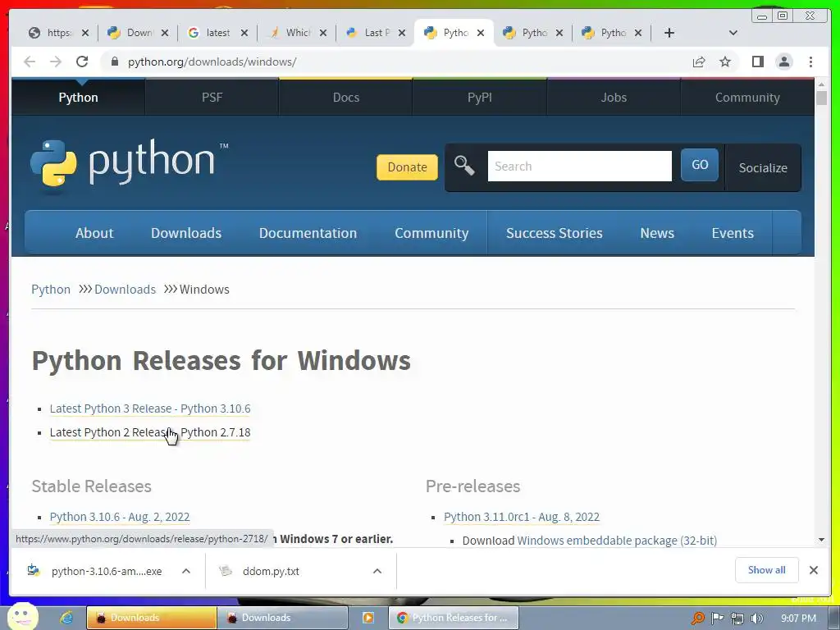Click the page vertical scrollbar thumb

tap(822, 98)
